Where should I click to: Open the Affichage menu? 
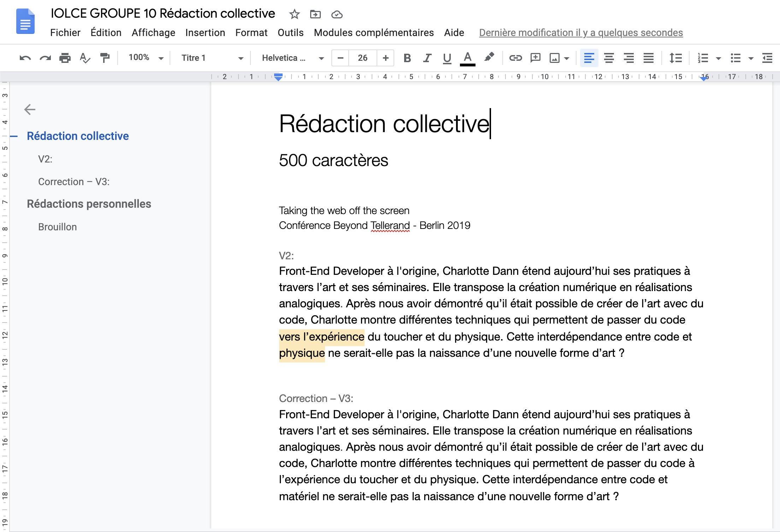point(153,32)
